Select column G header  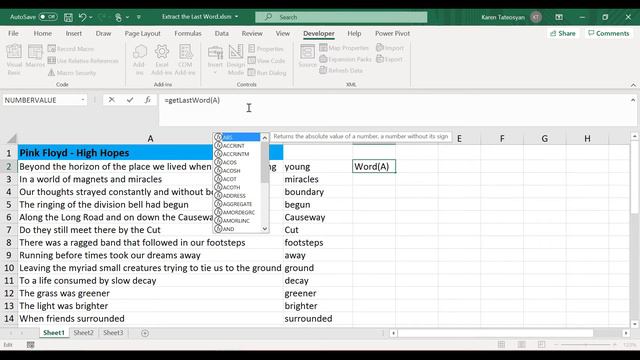[544, 139]
